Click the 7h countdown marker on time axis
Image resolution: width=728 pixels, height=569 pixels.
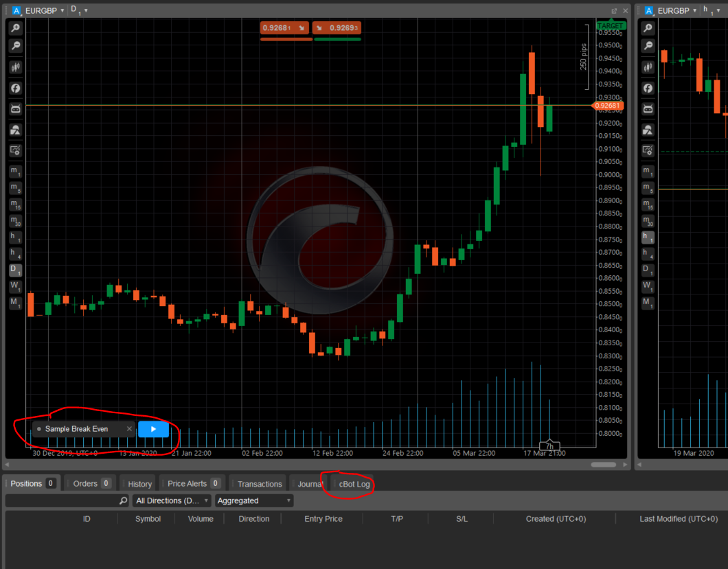tap(549, 446)
